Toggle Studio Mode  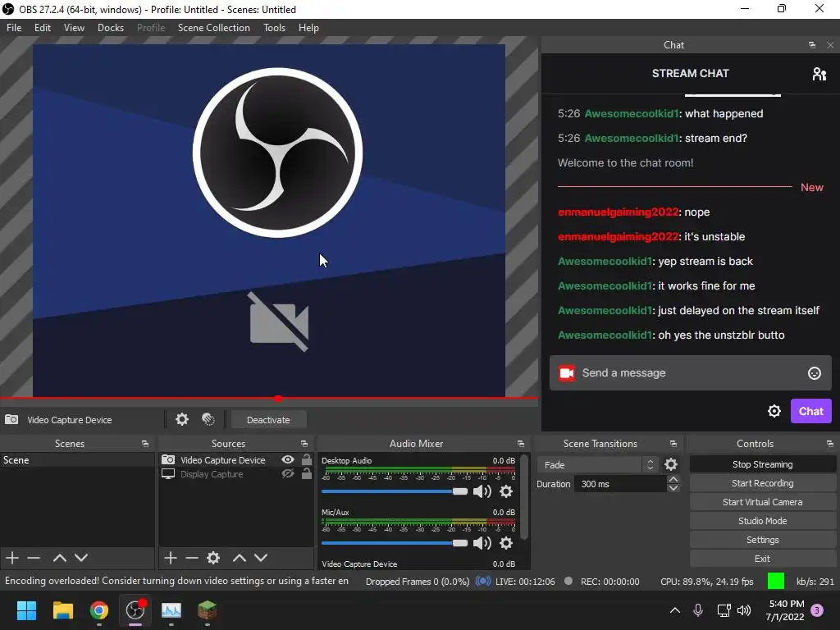click(762, 521)
